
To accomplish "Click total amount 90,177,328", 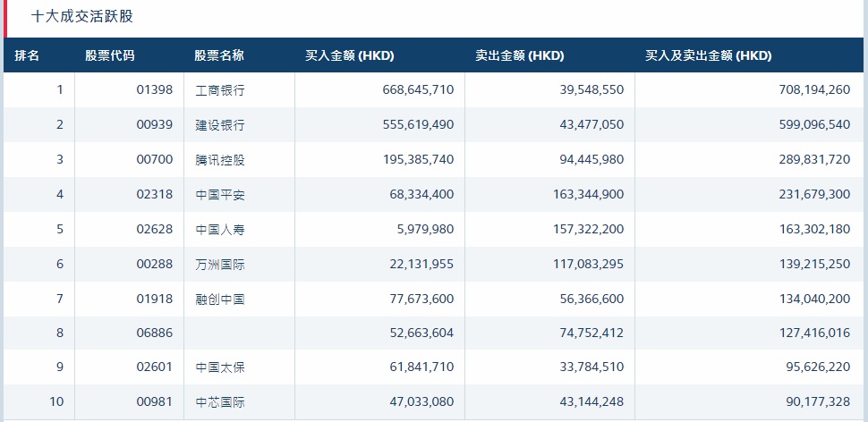I will coord(818,401).
